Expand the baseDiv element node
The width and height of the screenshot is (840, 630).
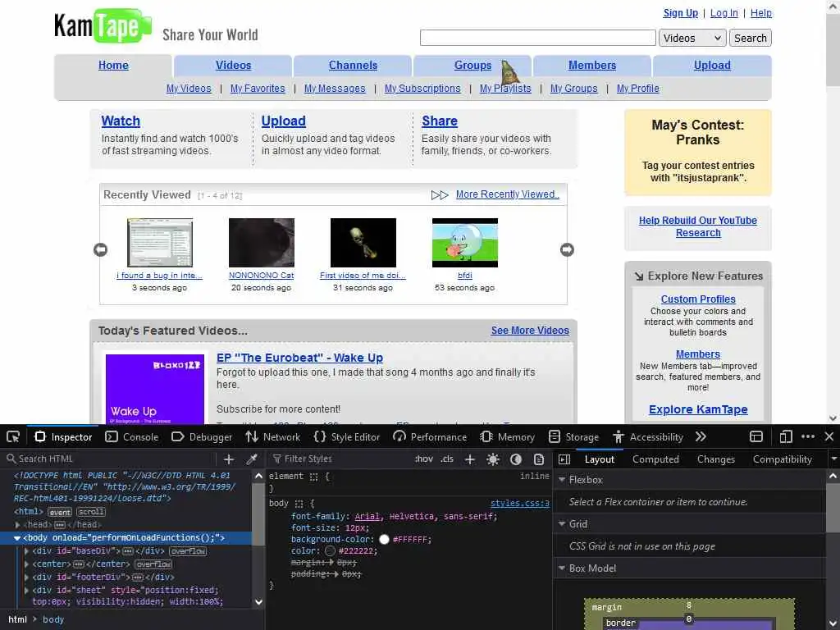click(26, 550)
